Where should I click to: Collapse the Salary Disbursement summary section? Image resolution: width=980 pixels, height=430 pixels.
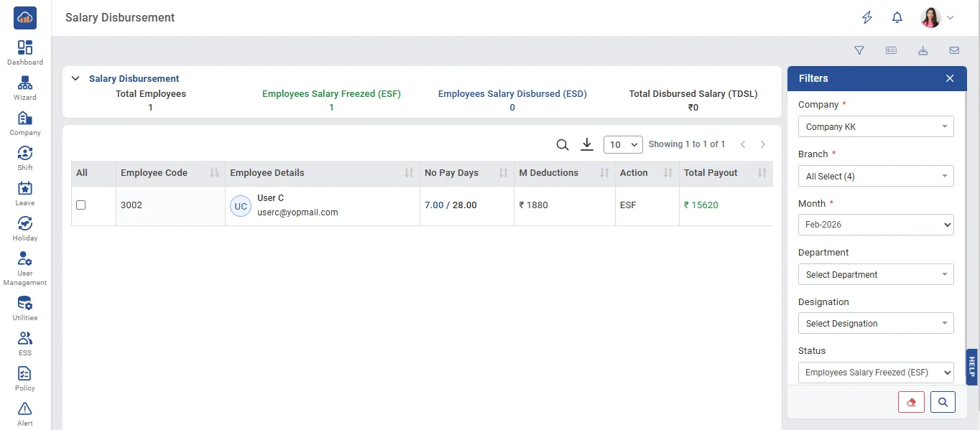75,79
